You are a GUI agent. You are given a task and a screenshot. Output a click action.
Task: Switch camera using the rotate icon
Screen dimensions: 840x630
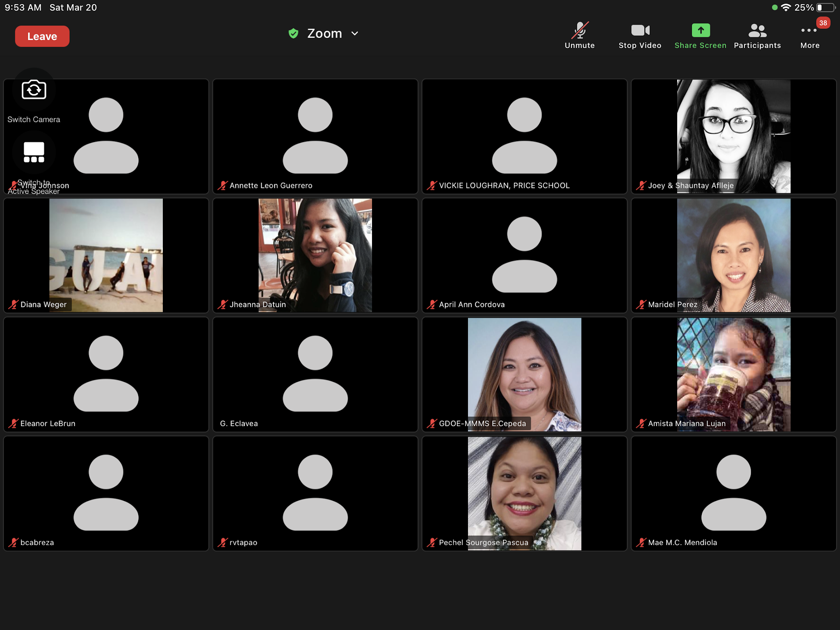tap(34, 90)
